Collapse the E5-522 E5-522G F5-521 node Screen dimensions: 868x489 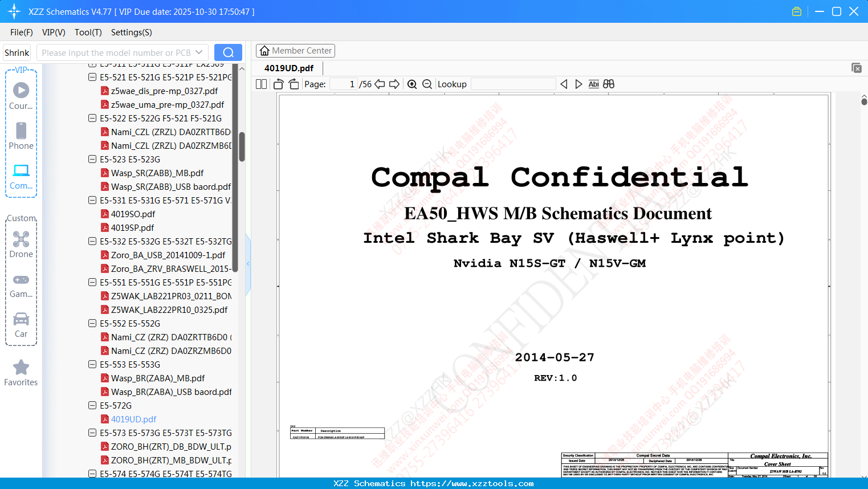pos(92,119)
